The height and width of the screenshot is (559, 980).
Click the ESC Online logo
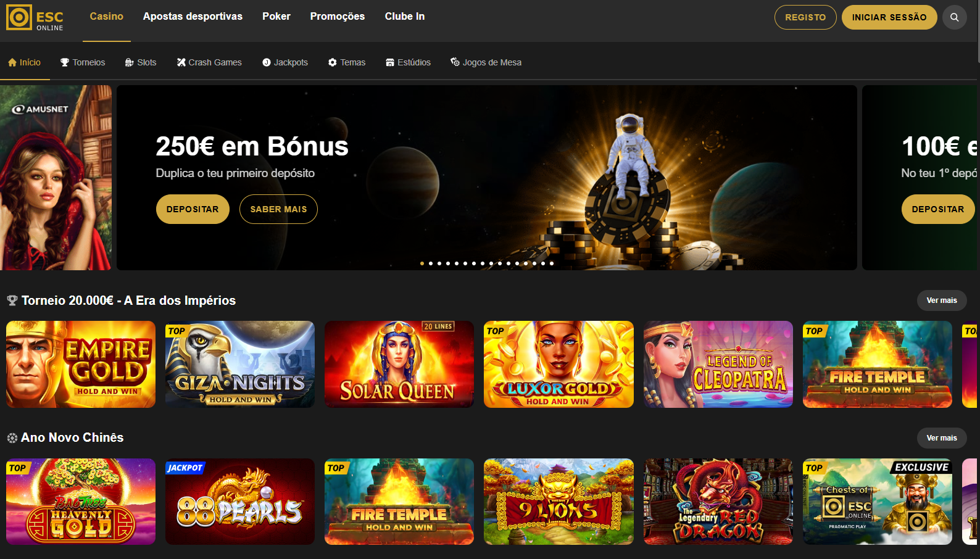(35, 18)
